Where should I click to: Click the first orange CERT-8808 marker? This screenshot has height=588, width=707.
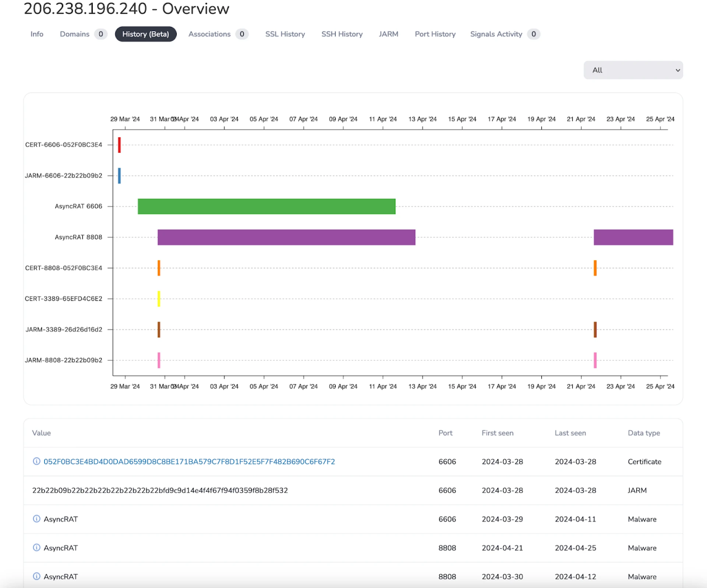159,268
